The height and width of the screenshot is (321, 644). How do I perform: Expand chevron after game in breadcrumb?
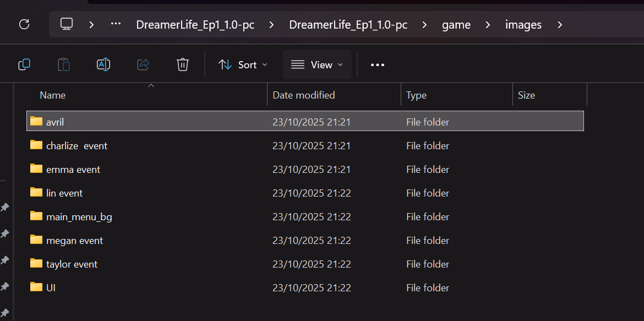pyautogui.click(x=488, y=25)
